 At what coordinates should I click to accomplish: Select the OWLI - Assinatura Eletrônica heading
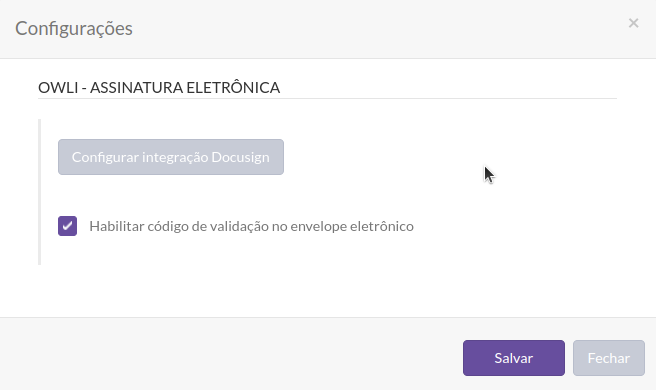tap(159, 87)
